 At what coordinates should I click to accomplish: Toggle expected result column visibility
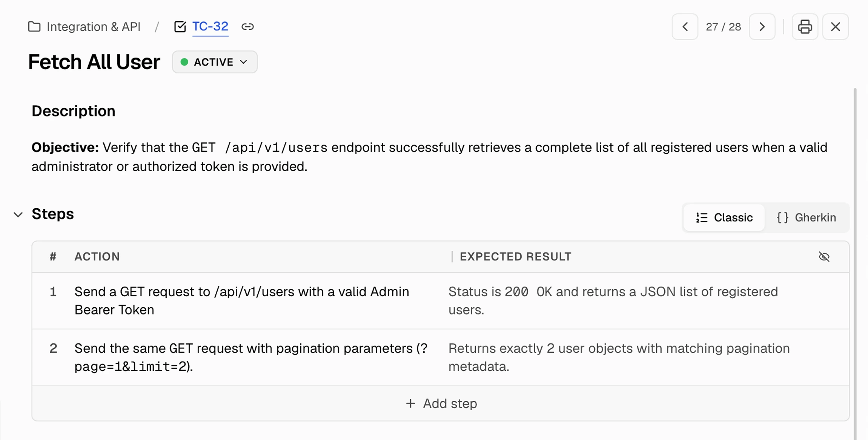(824, 257)
